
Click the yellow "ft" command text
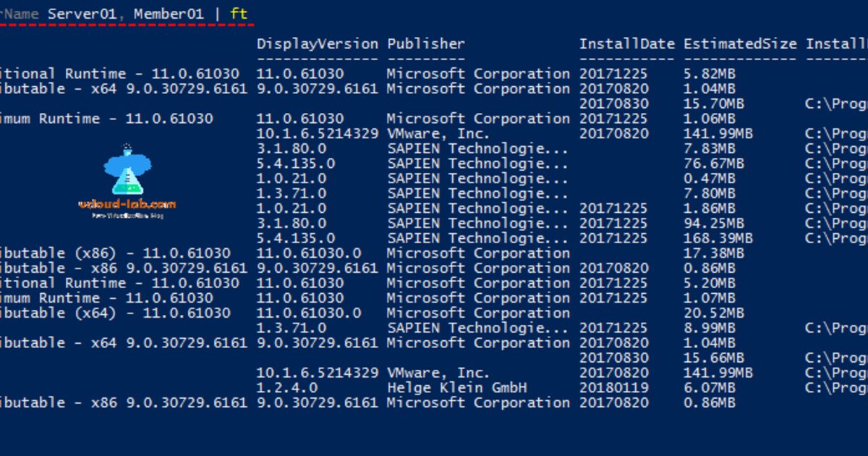click(x=239, y=14)
